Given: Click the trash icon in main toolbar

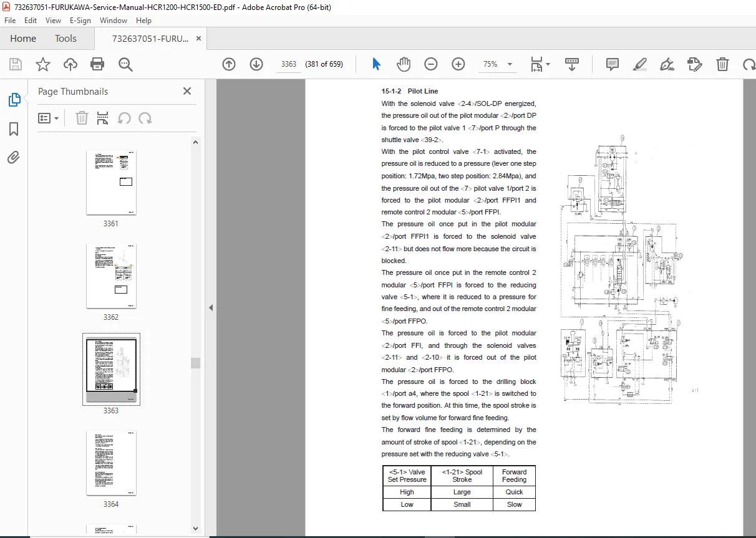Looking at the screenshot, I should pos(722,64).
